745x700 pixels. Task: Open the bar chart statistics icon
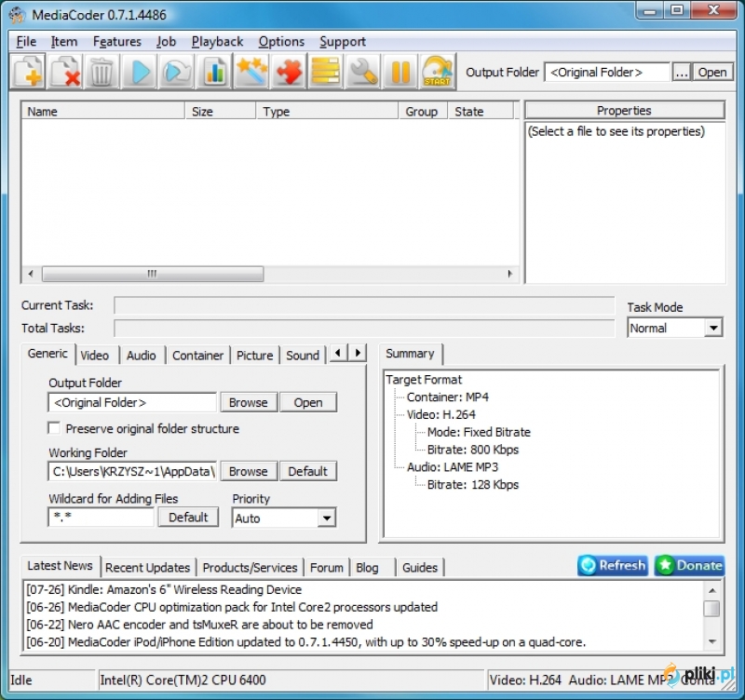point(214,72)
